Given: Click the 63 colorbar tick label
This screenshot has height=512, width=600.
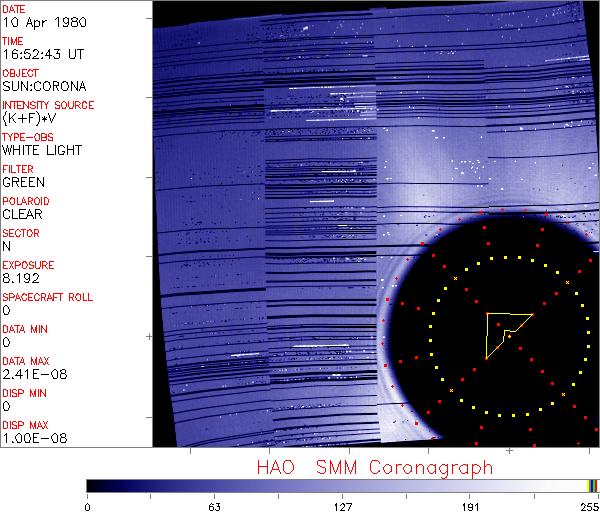Looking at the screenshot, I should [214, 506].
